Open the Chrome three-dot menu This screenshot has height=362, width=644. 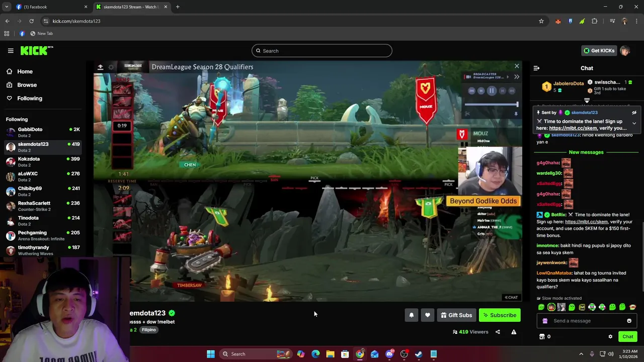[x=637, y=21]
